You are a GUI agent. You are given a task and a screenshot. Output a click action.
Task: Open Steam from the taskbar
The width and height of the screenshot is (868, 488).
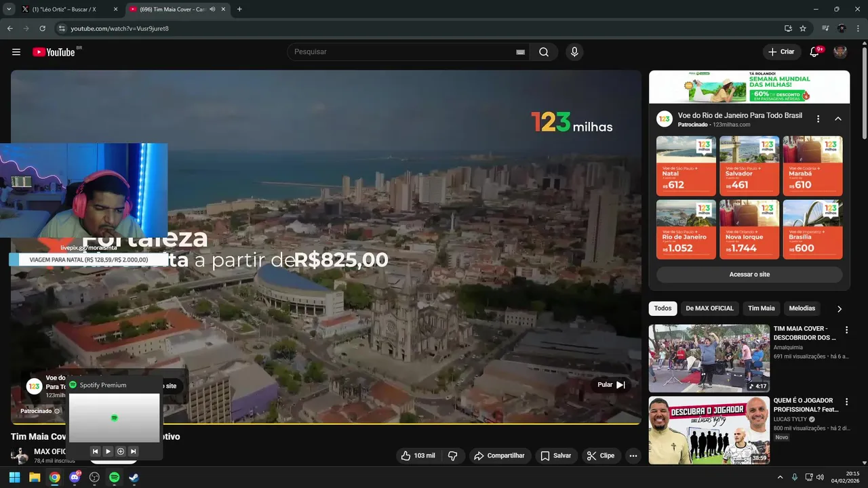click(x=134, y=477)
